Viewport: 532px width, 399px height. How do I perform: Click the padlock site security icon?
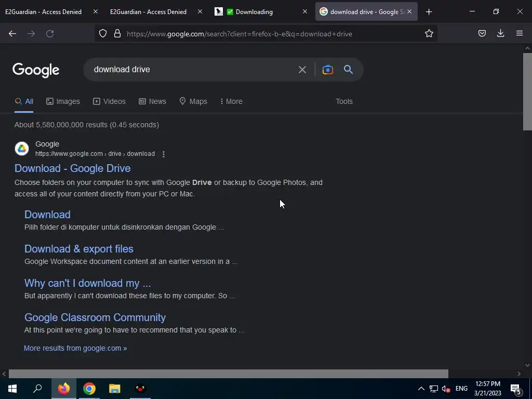(117, 34)
